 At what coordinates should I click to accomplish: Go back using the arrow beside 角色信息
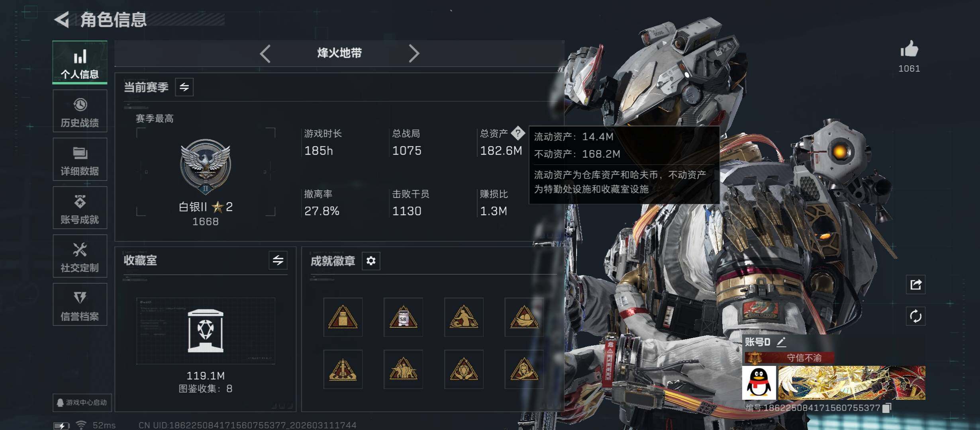tap(62, 20)
